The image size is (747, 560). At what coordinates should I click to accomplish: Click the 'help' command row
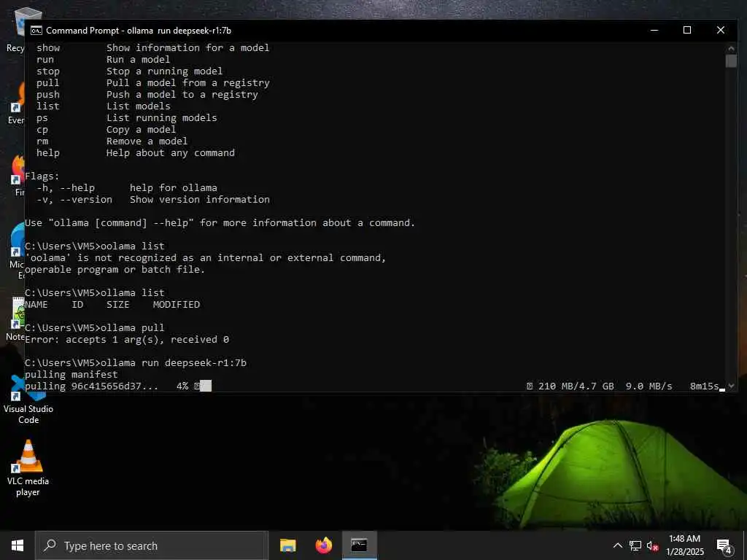[x=136, y=153]
